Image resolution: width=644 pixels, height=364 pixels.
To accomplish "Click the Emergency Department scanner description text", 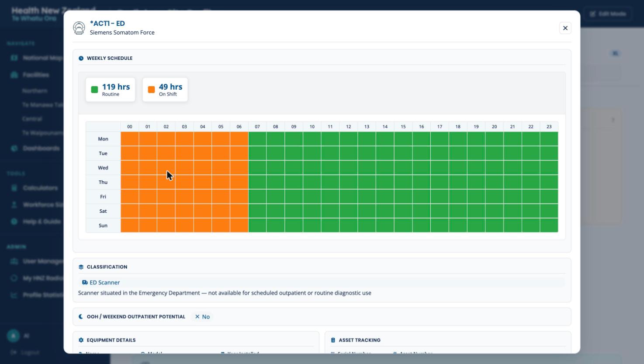I will tap(225, 293).
